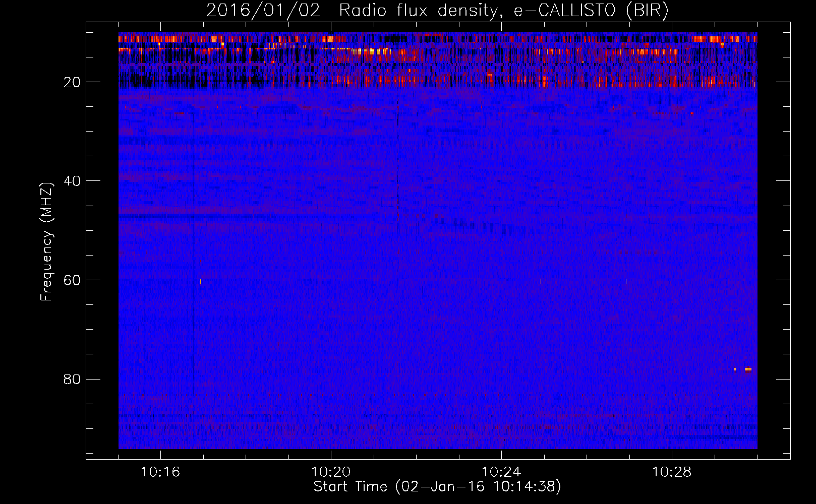Click the 60 frequency tick label
The height and width of the screenshot is (504, 816).
pos(73,280)
